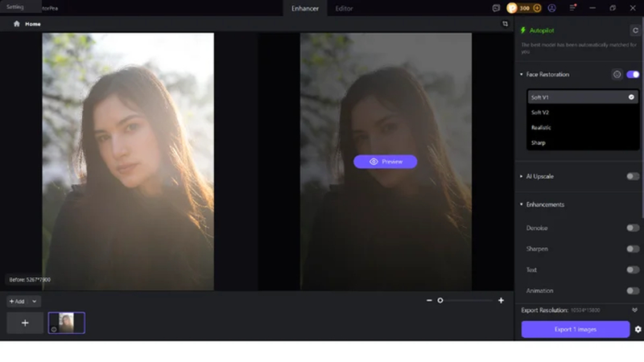The image size is (644, 362).
Task: Open the user account profile icon
Action: point(551,8)
